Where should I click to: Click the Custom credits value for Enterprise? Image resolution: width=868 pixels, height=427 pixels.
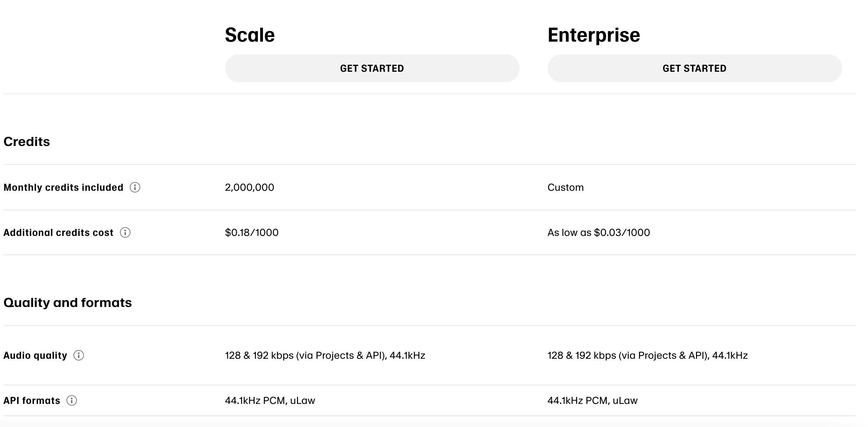point(565,188)
